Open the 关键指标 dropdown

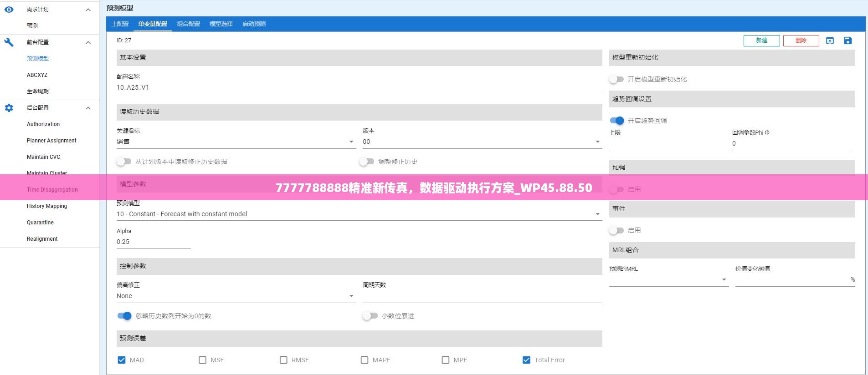(235, 142)
